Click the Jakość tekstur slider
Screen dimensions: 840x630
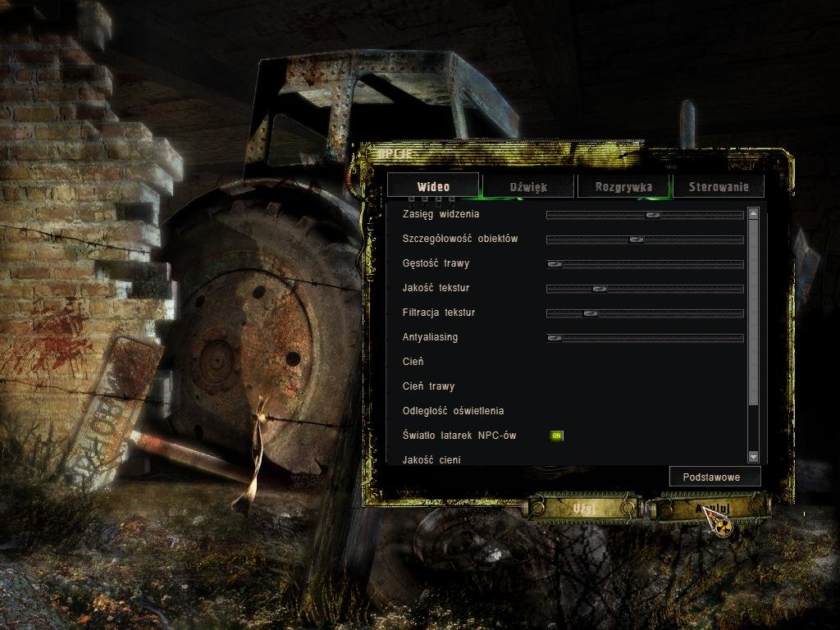(x=645, y=289)
